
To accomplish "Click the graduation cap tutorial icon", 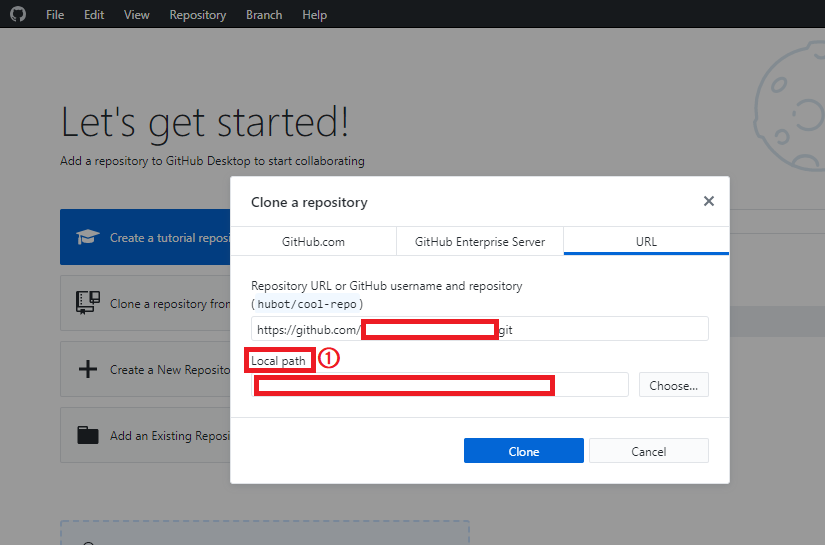I will coord(87,237).
